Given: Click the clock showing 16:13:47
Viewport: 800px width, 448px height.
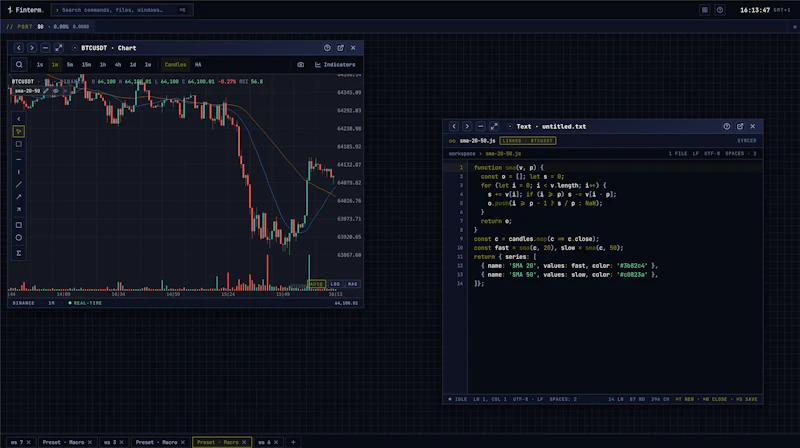Looking at the screenshot, I should coord(755,10).
